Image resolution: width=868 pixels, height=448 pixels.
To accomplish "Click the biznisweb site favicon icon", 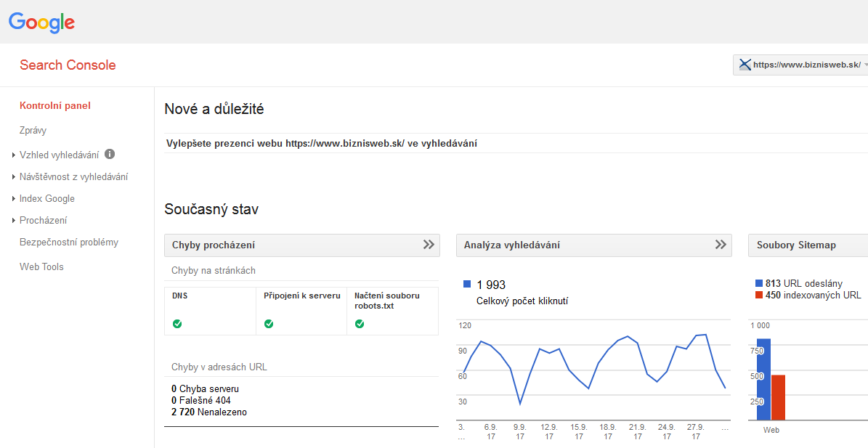I will click(x=745, y=65).
